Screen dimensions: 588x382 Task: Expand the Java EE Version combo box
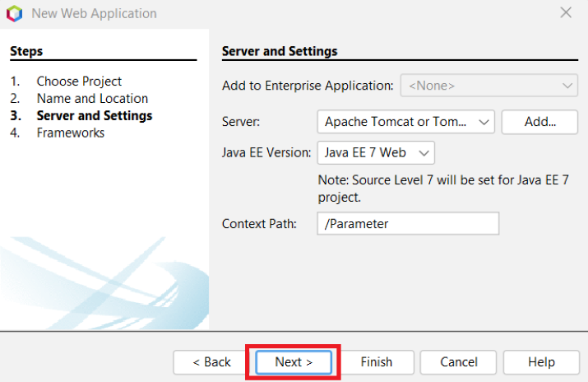(x=376, y=152)
